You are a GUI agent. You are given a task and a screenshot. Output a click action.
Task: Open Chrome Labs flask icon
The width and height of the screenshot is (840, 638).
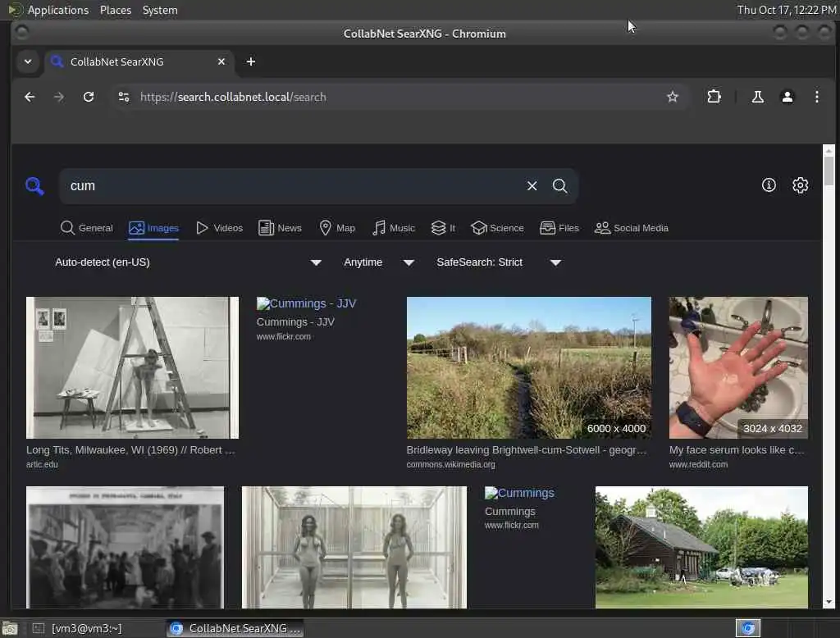[757, 97]
